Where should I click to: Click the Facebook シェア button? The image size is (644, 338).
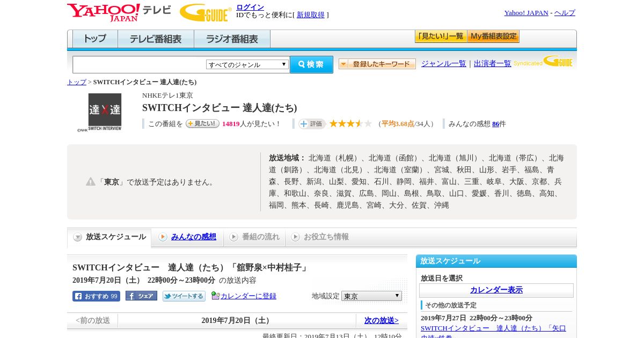coord(141,296)
